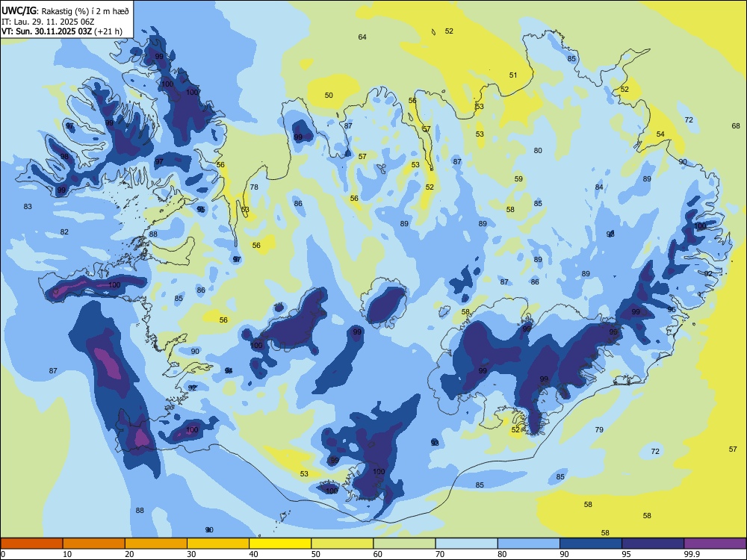
Task: Click legend tick label '50'
Action: coord(315,554)
